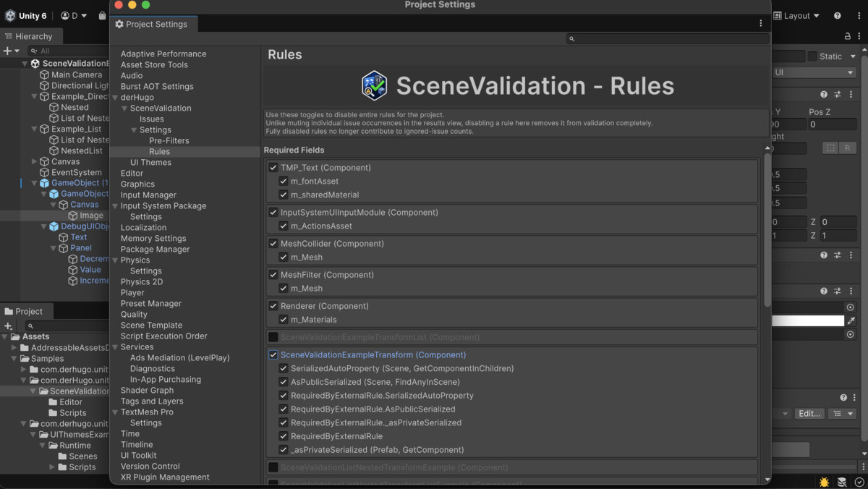Open the UI layer dropdown in Inspector
868x489 pixels.
[x=814, y=72]
